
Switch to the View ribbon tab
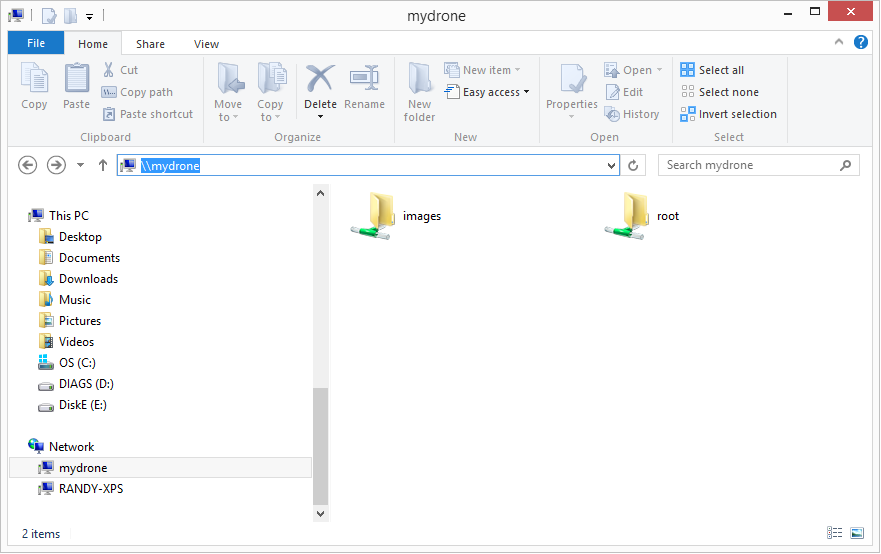(x=206, y=44)
